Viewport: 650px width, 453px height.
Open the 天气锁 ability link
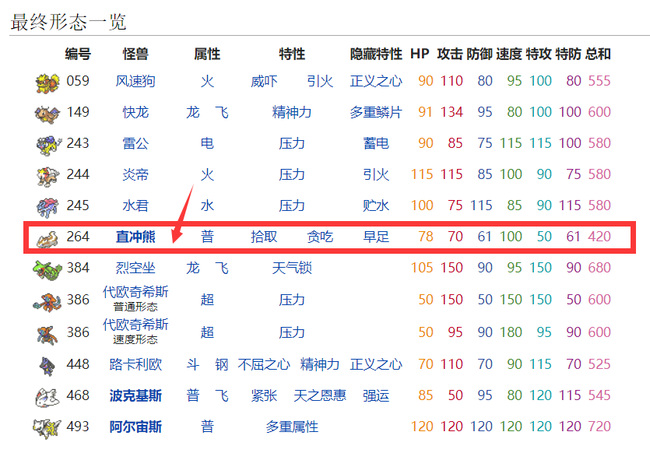(291, 268)
